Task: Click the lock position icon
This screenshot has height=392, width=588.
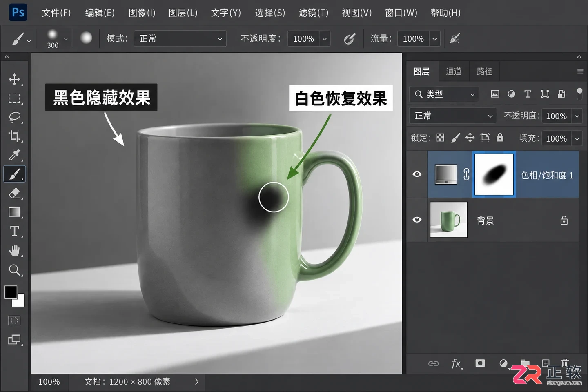Action: 470,138
